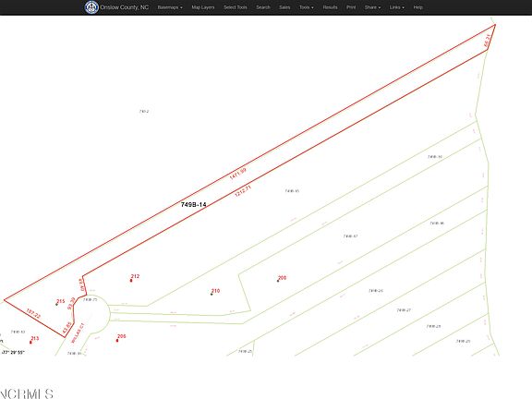Expand the Share dropdown
This screenshot has height=399, width=532.
[x=372, y=7]
